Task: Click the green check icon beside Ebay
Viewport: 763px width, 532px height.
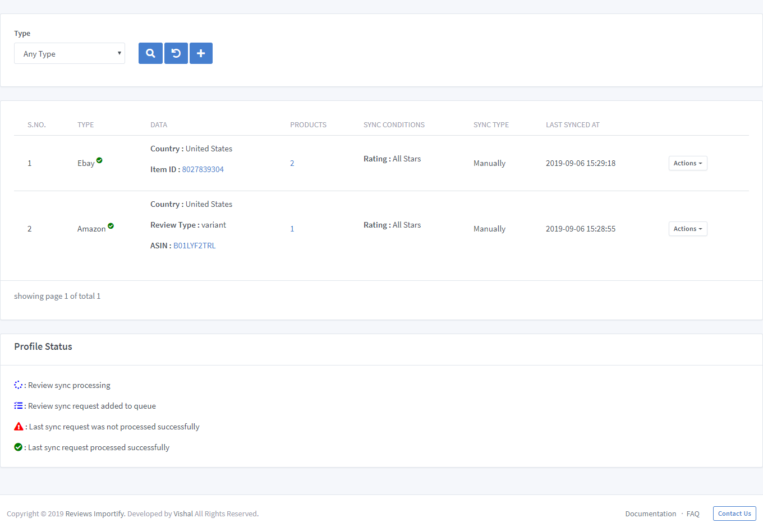Action: coord(99,160)
